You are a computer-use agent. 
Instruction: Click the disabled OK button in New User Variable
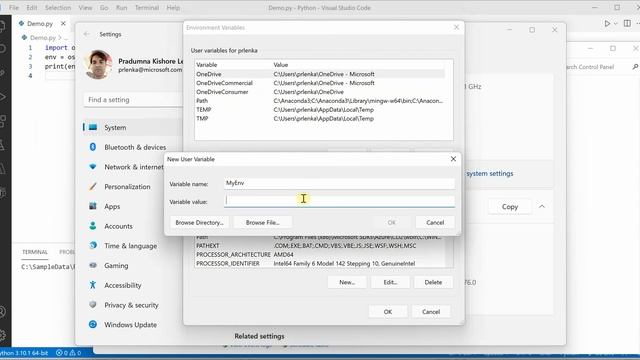(391, 222)
